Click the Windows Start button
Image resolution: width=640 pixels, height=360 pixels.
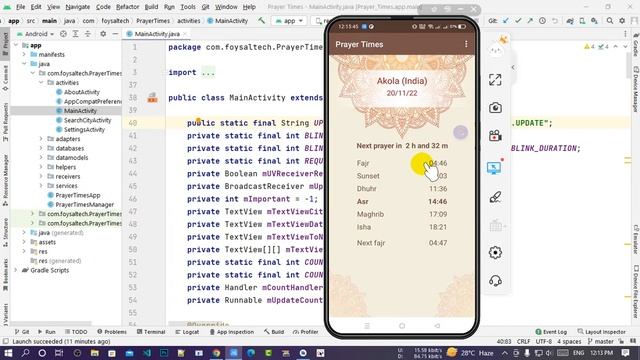pyautogui.click(x=8, y=353)
